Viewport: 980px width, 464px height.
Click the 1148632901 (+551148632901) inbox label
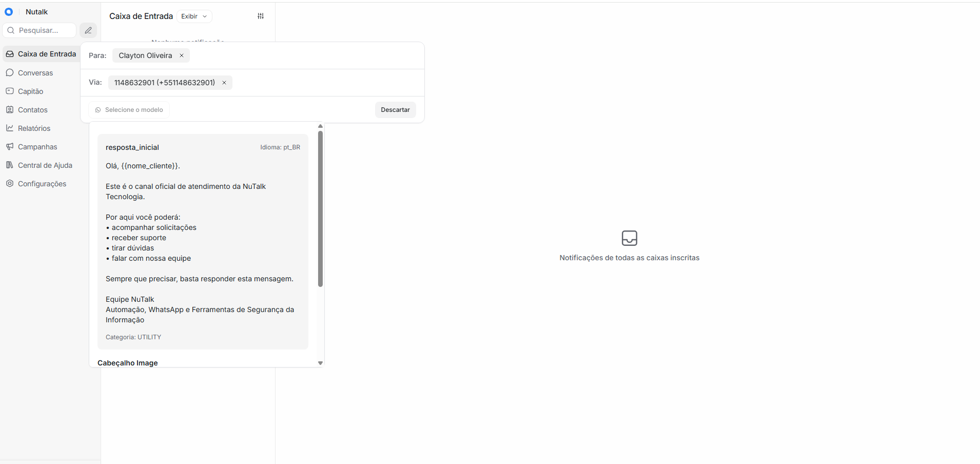(165, 83)
